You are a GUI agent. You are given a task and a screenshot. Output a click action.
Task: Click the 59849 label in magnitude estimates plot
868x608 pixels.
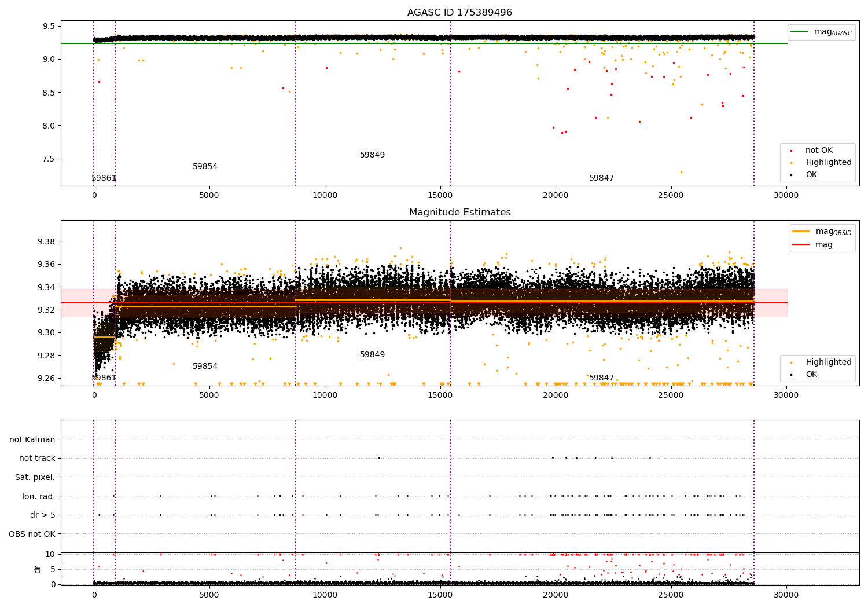tap(373, 355)
